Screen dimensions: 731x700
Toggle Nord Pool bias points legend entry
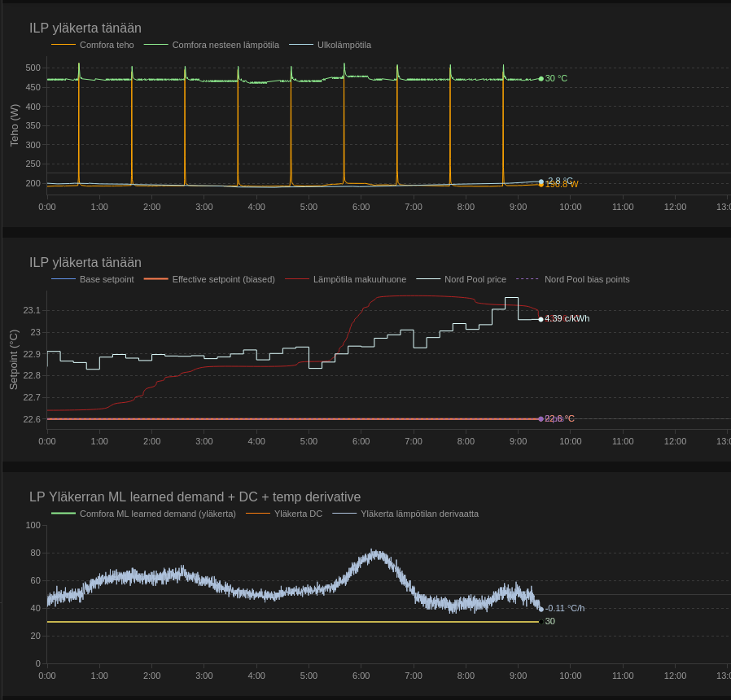(x=586, y=279)
